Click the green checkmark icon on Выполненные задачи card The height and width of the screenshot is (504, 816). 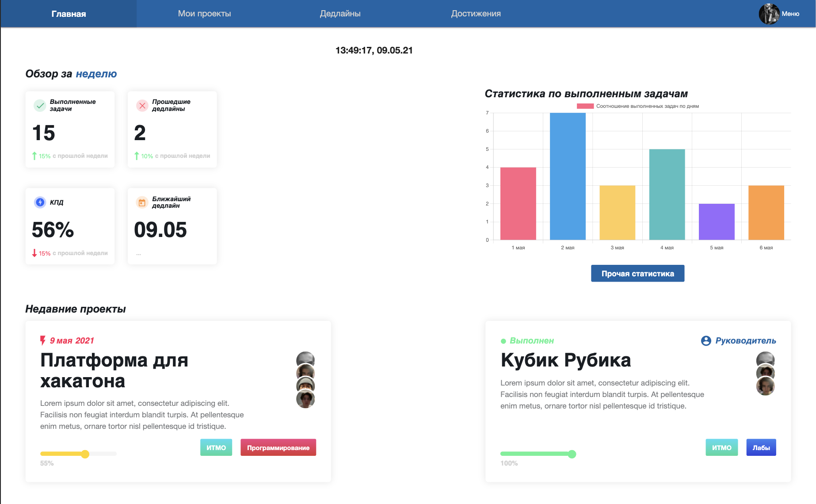click(40, 106)
